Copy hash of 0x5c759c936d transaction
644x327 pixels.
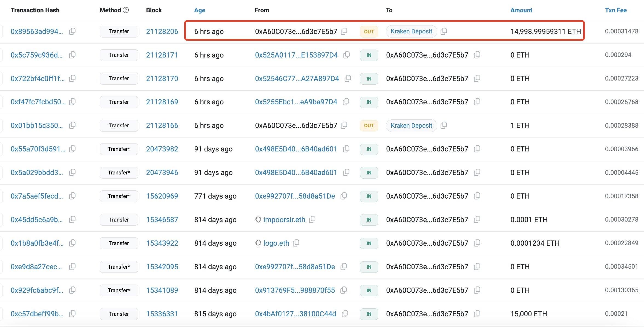(x=72, y=55)
